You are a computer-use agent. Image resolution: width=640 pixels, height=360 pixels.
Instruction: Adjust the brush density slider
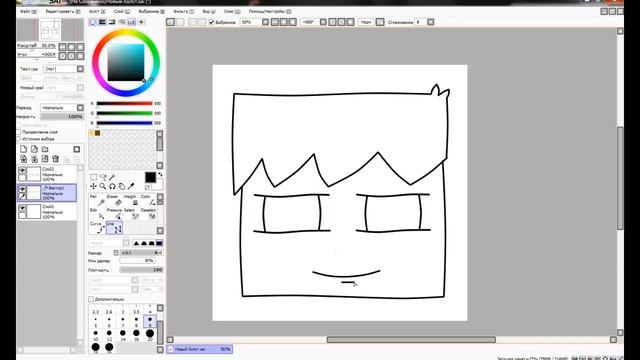coord(141,270)
